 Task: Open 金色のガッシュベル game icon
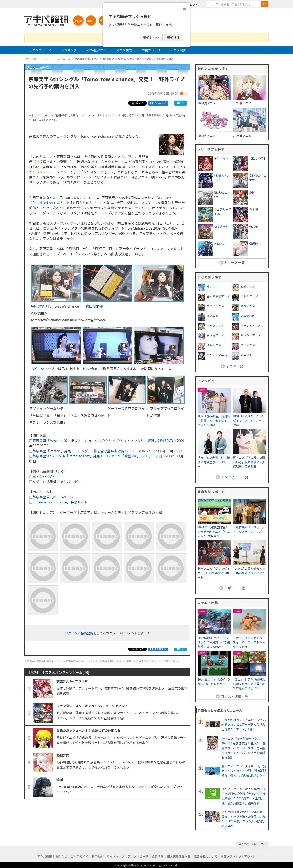tap(43, 738)
